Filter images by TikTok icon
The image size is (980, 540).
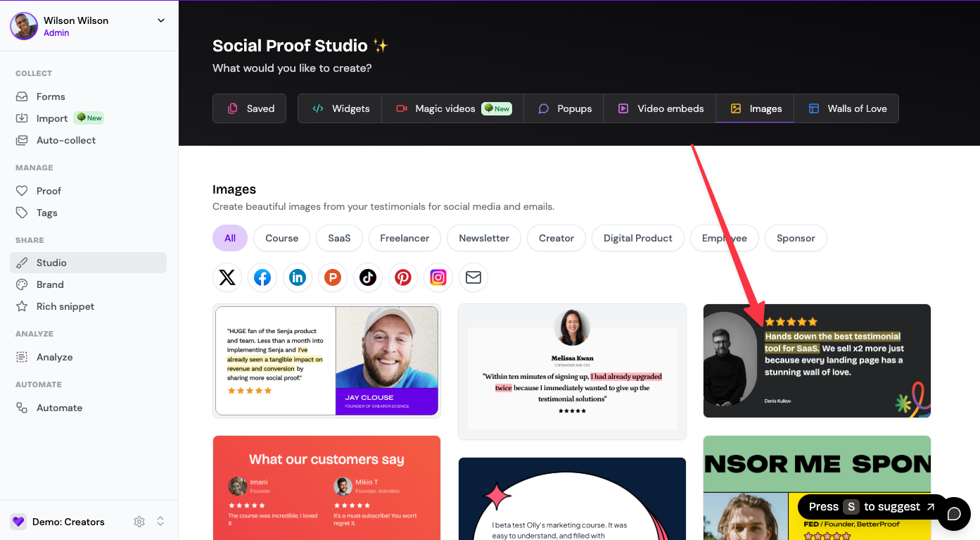(368, 277)
